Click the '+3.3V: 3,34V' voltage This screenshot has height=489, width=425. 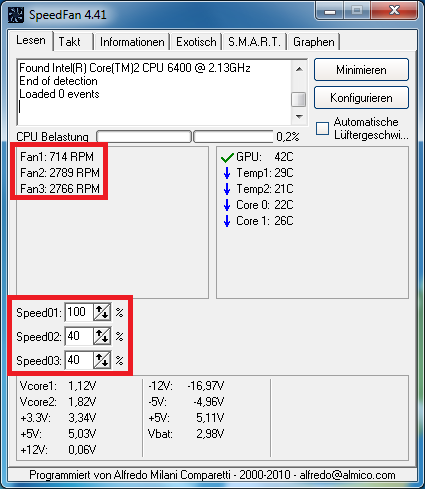pyautogui.click(x=58, y=418)
